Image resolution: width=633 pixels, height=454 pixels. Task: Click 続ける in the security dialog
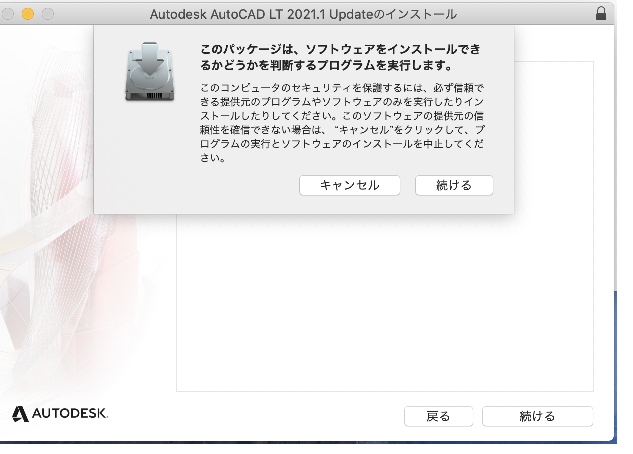[x=454, y=185]
